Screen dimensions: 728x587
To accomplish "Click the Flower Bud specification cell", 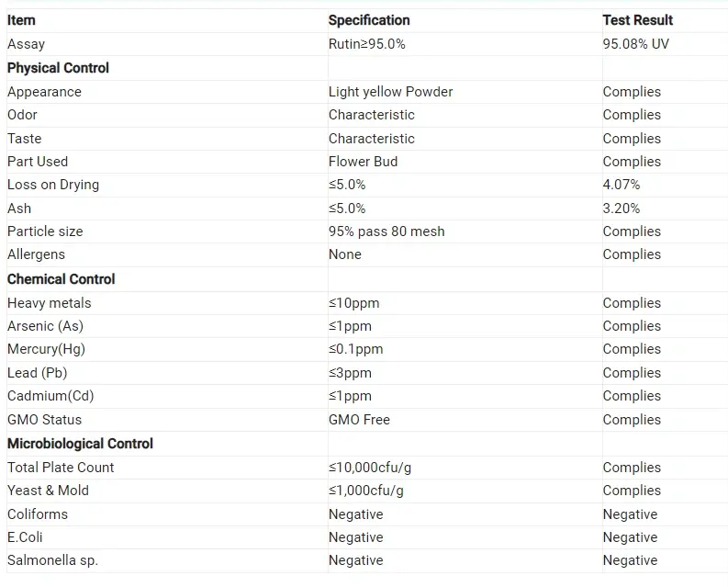I will (363, 162).
